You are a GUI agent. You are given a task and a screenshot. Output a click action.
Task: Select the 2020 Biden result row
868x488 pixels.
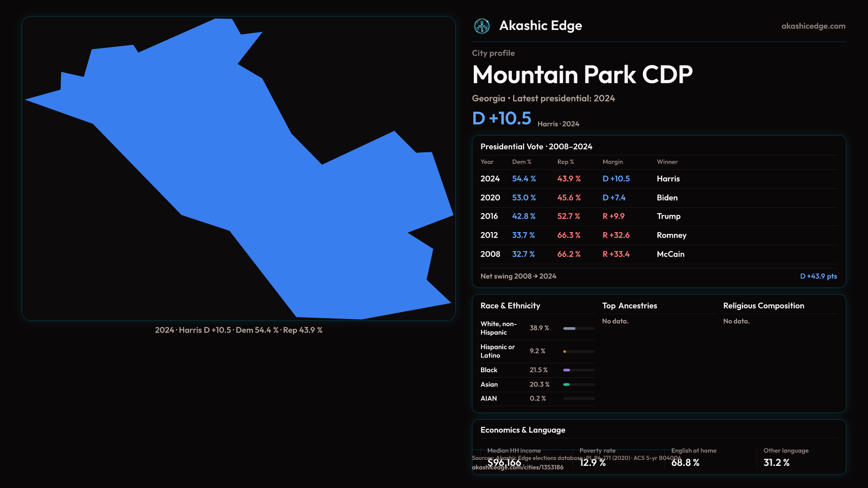[x=658, y=198]
